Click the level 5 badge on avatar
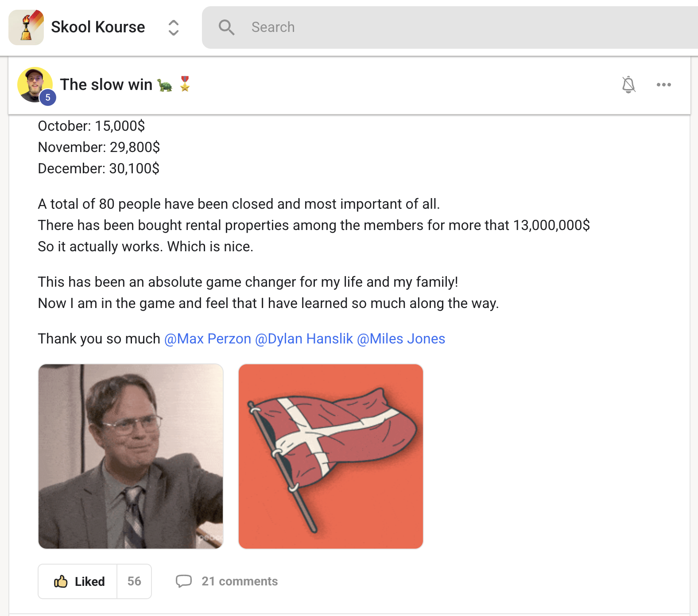 (48, 97)
